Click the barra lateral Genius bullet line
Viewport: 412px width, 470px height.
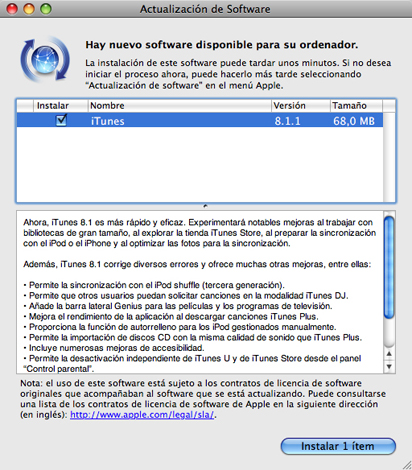[178, 306]
